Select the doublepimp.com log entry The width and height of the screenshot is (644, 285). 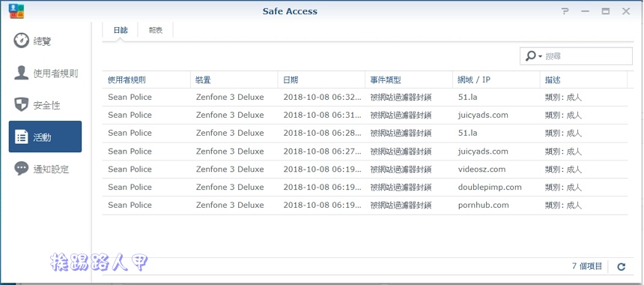(x=365, y=187)
